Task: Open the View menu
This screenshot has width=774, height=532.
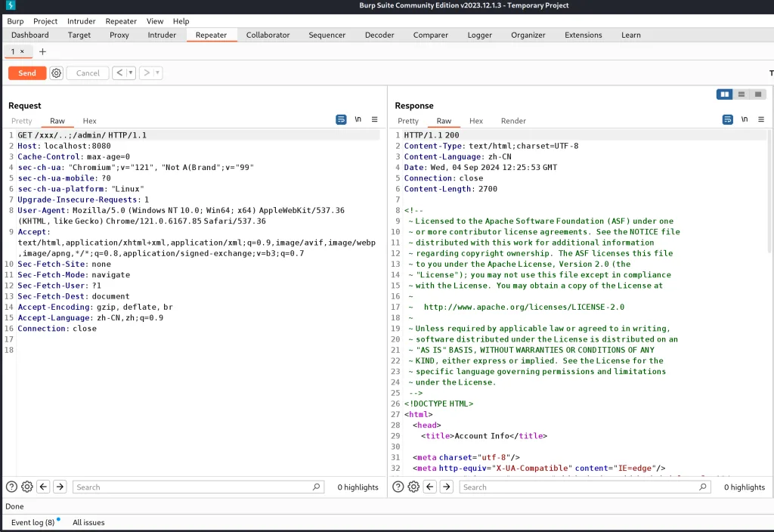Action: pos(155,21)
